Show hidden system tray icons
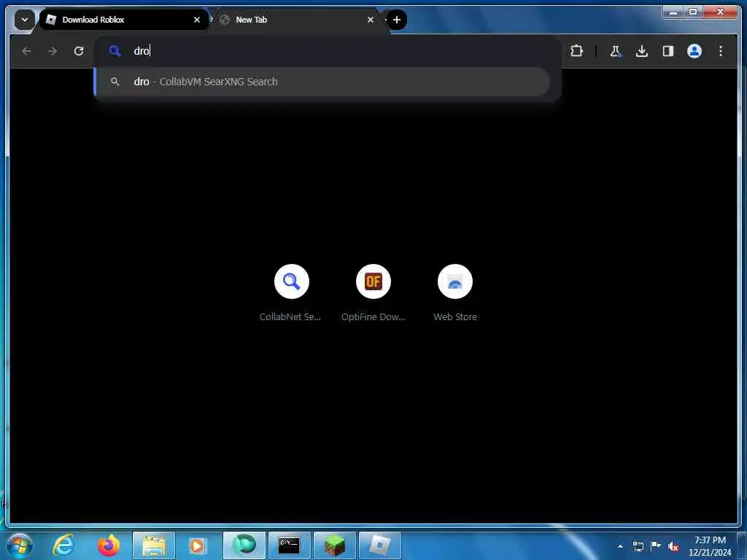 click(620, 546)
